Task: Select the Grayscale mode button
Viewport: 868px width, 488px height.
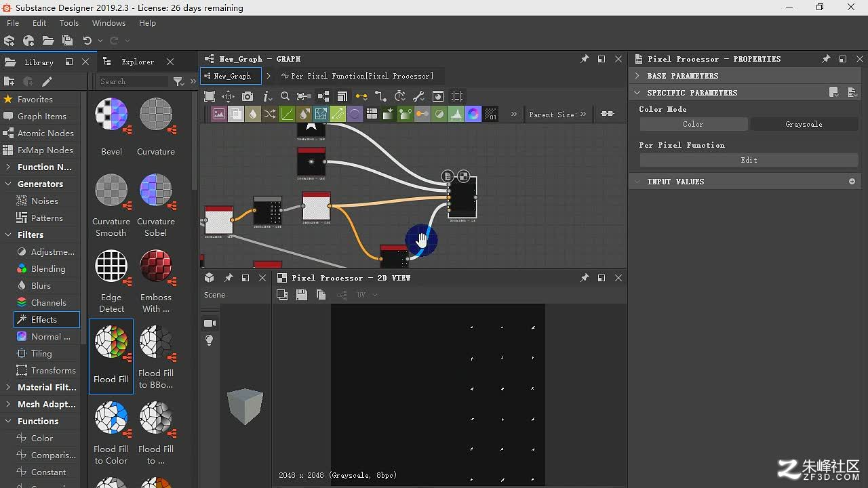Action: tap(804, 124)
